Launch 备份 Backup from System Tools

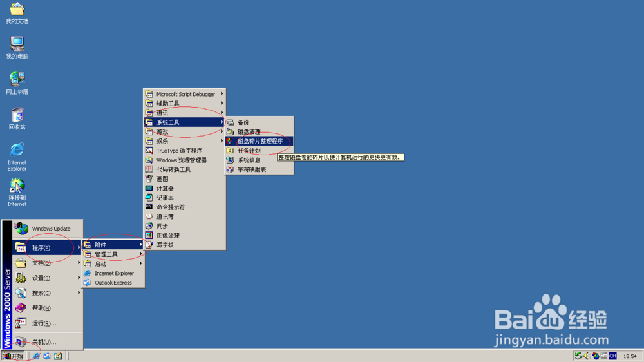tap(259, 122)
